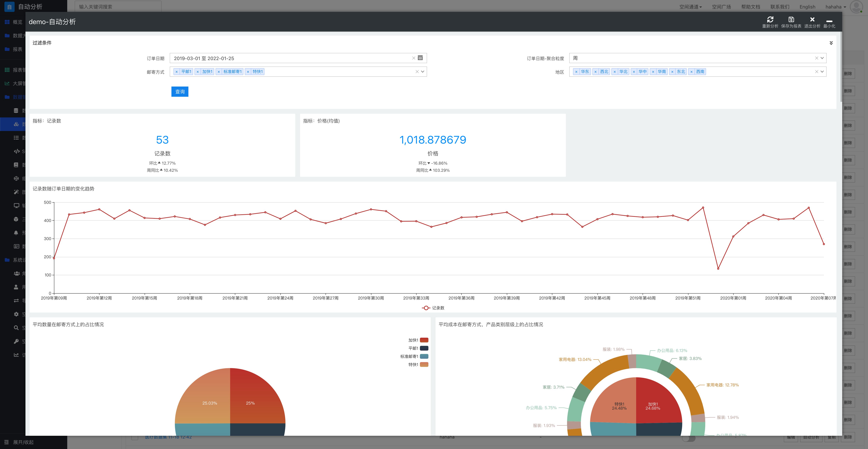This screenshot has width=868, height=449.
Task: Remove the 华东 tag from 地区
Action: pos(576,72)
